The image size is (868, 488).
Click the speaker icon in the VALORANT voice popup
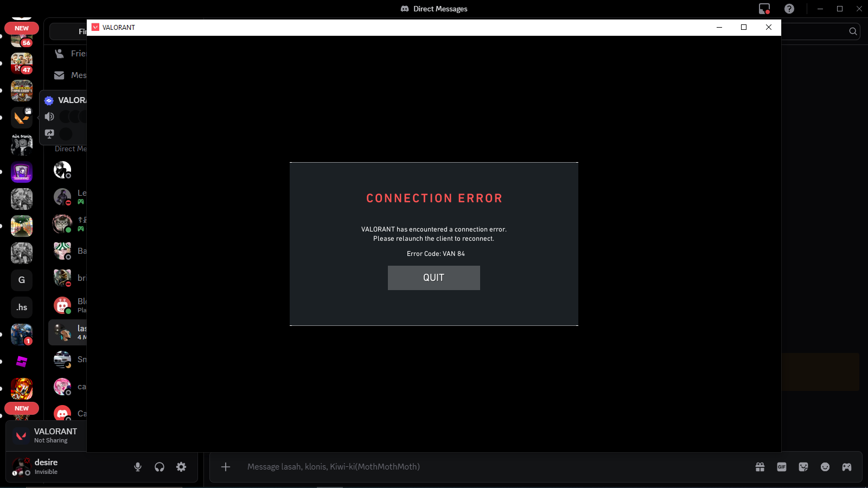click(x=49, y=117)
